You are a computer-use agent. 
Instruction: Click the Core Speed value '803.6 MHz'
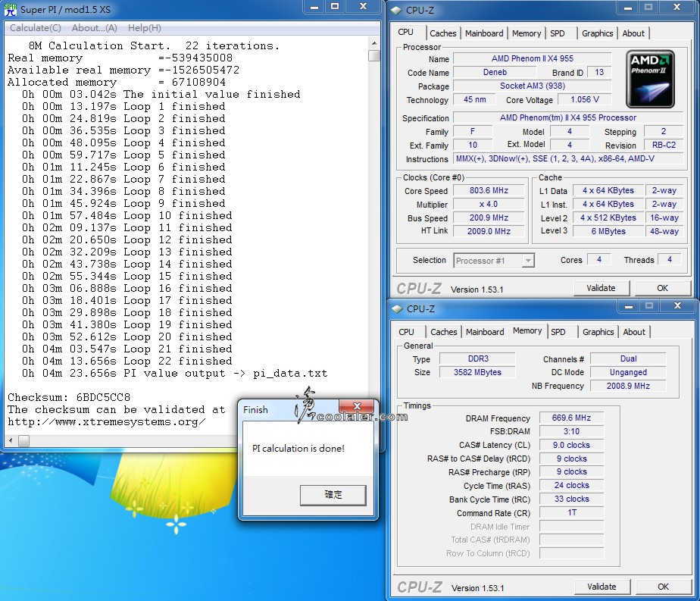(x=489, y=191)
